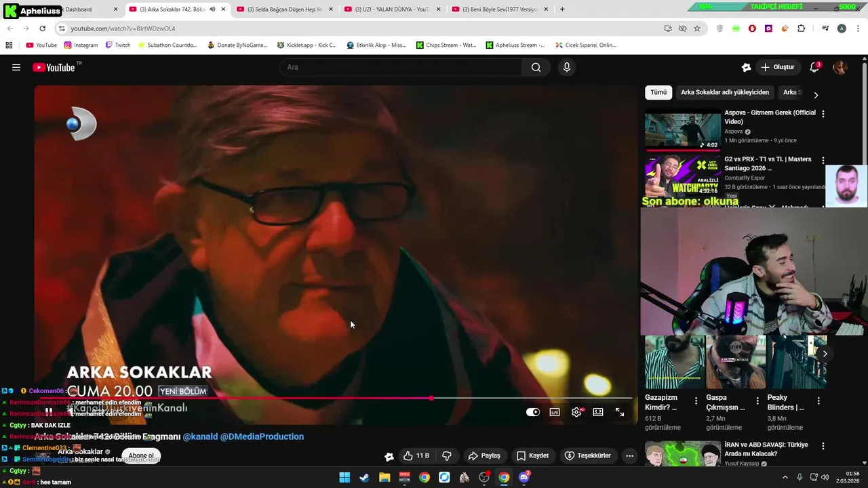Open Aspova Gitmem Gerek video thumbnail

pyautogui.click(x=683, y=130)
